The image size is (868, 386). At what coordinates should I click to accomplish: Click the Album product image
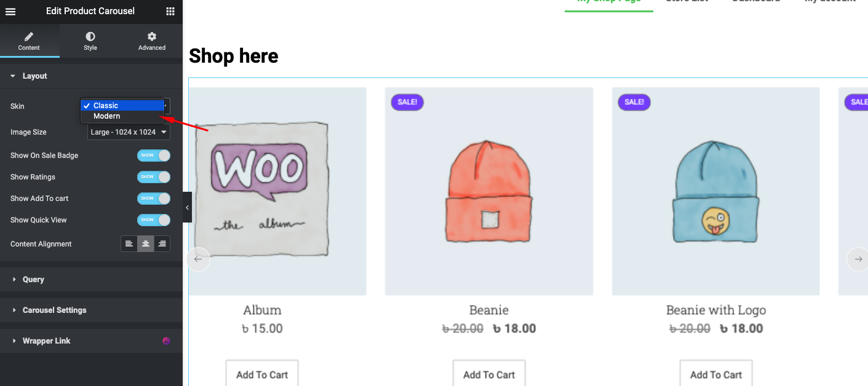coord(263,191)
